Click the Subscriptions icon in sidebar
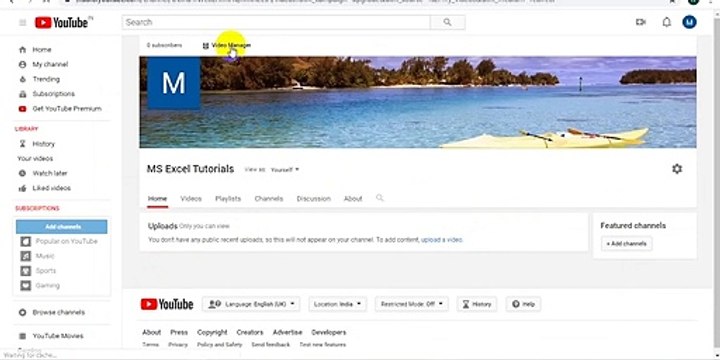 22,94
